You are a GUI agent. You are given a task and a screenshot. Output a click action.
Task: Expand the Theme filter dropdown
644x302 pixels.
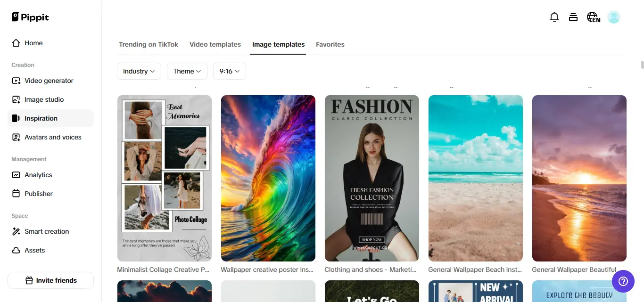tap(187, 71)
